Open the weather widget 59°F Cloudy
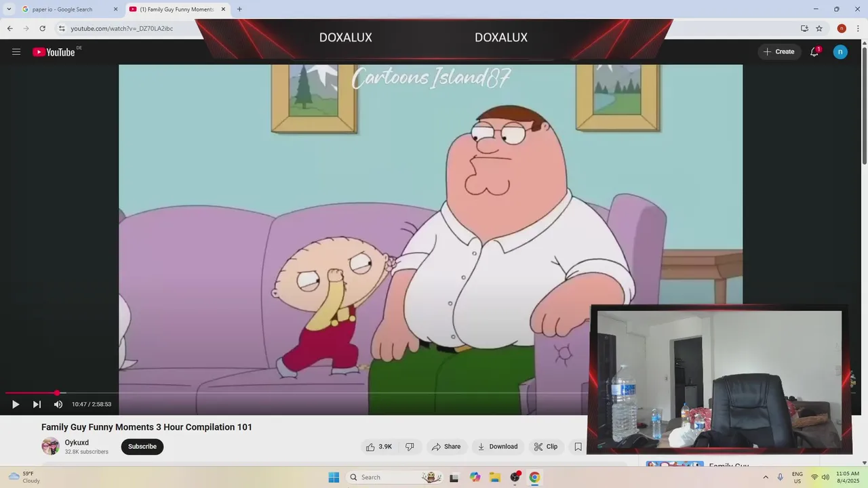868x488 pixels. 24,477
